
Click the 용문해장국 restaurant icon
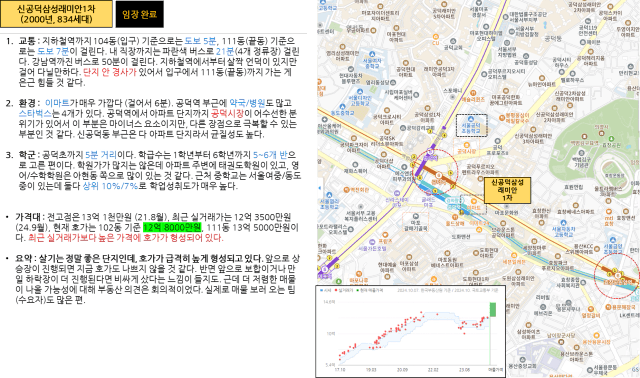click(608, 307)
